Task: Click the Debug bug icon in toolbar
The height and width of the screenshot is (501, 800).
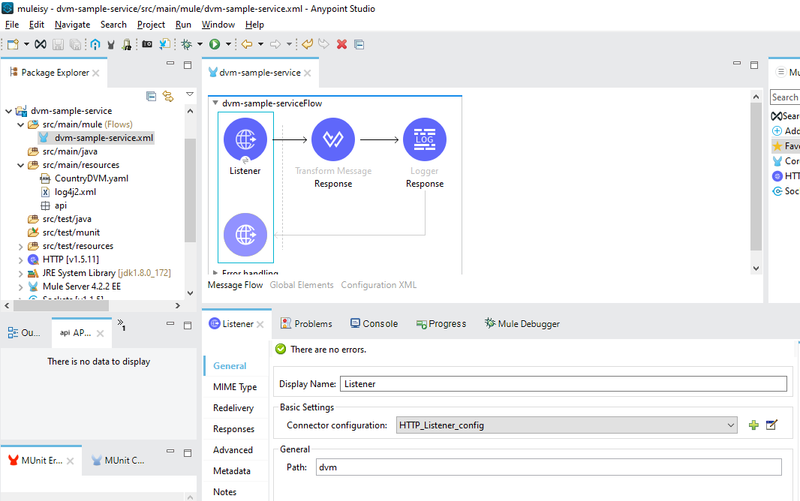Action: pos(186,44)
